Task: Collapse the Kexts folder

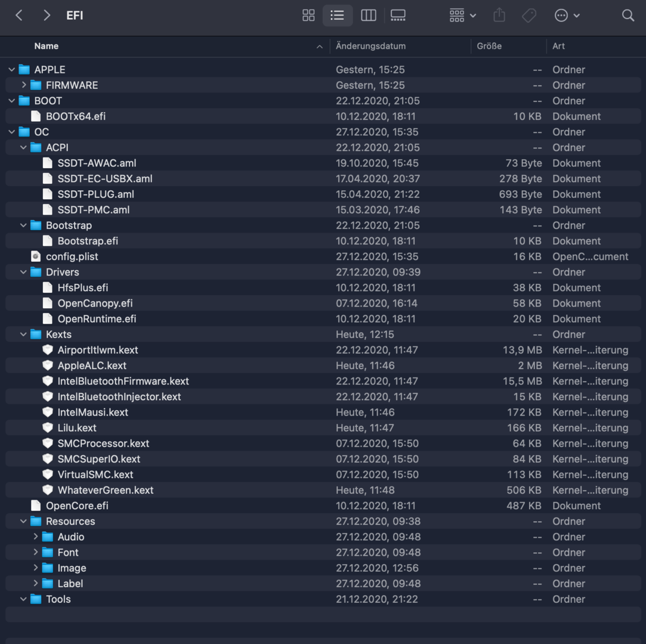Action: 23,335
